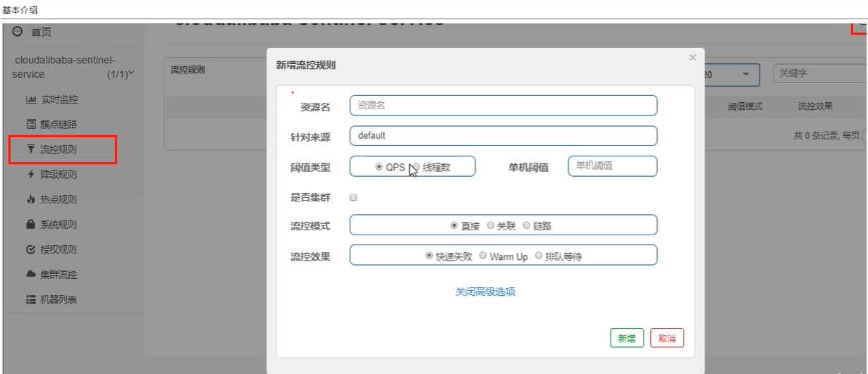Click the lock icon for 系统规则
This screenshot has width=868, height=374.
[x=31, y=225]
